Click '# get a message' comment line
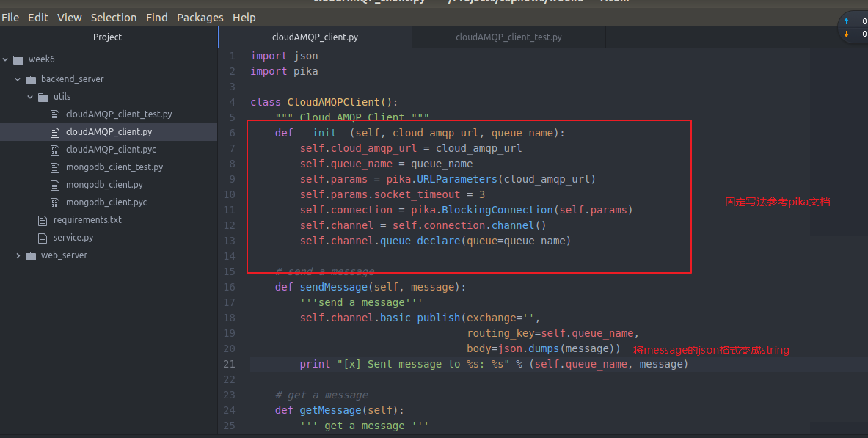Image resolution: width=868 pixels, height=438 pixels. click(321, 395)
